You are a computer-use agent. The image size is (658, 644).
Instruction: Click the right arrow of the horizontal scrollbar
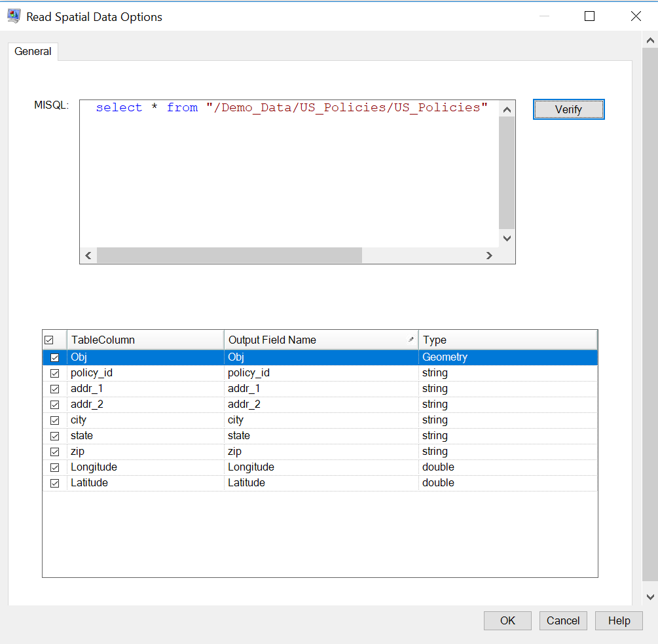[489, 255]
